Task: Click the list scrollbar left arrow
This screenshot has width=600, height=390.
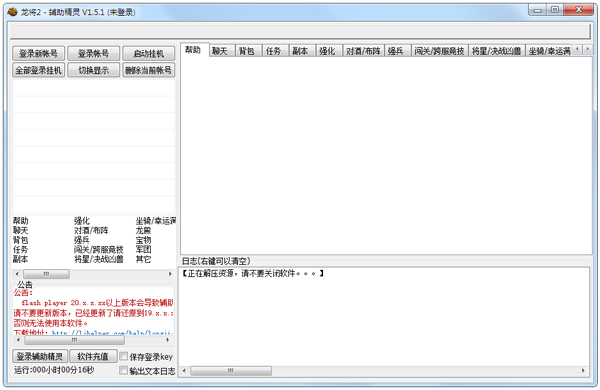Action: point(17,274)
